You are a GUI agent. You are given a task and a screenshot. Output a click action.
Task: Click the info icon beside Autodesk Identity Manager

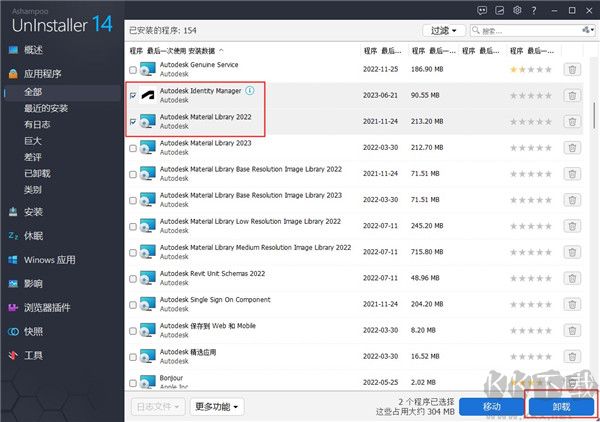click(x=250, y=91)
